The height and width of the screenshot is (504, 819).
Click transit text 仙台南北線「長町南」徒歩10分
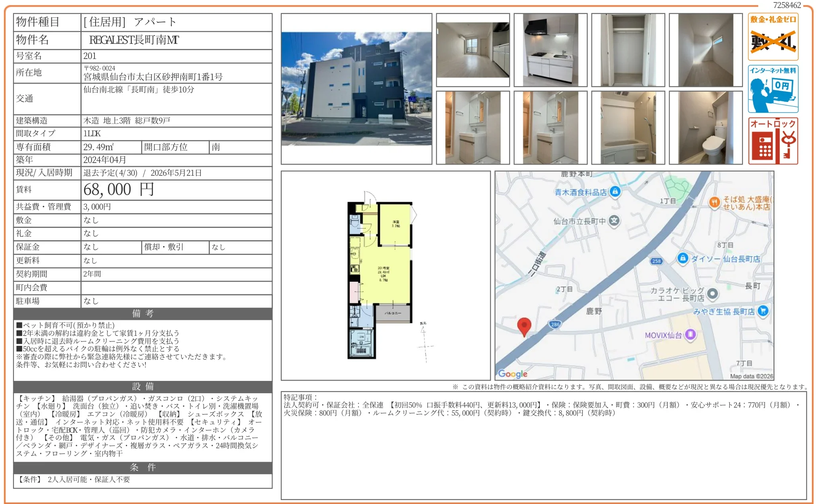[x=139, y=90]
